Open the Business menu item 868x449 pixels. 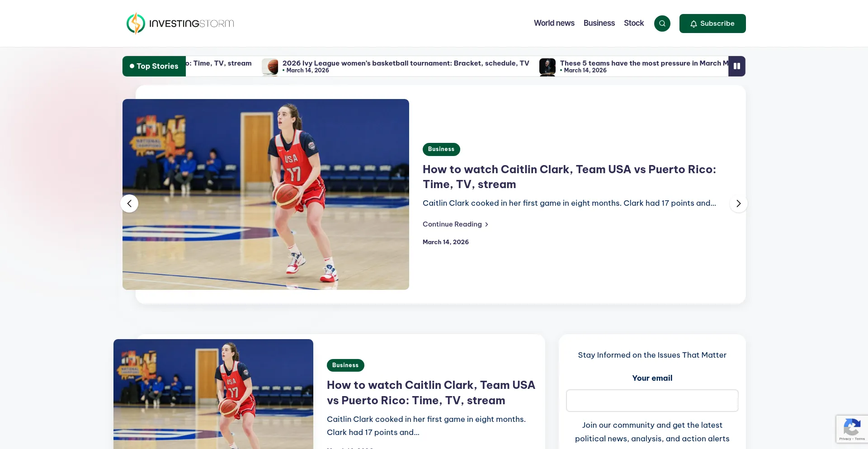[x=599, y=23]
